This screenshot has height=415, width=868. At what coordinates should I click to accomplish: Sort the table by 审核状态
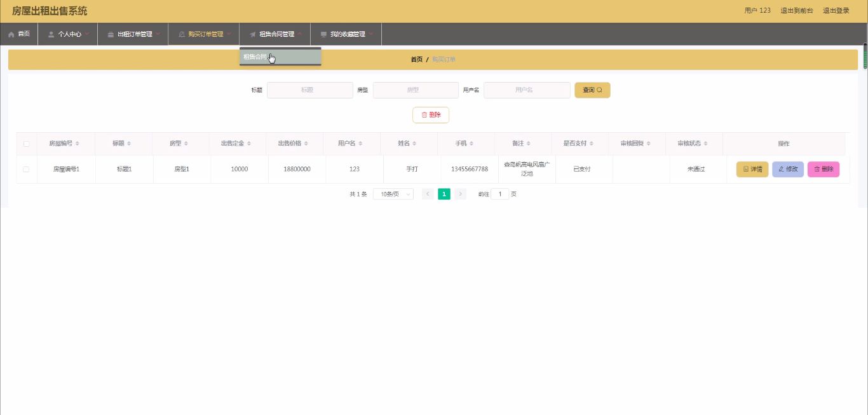[705, 144]
